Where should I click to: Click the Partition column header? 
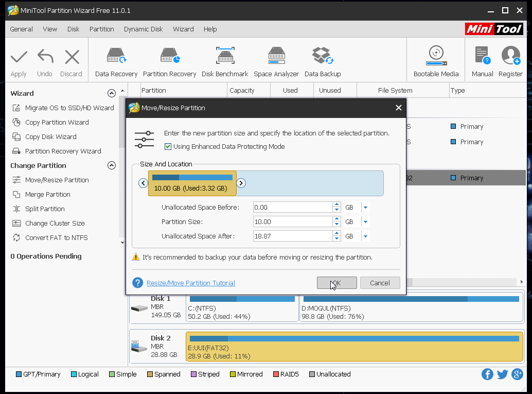[183, 90]
